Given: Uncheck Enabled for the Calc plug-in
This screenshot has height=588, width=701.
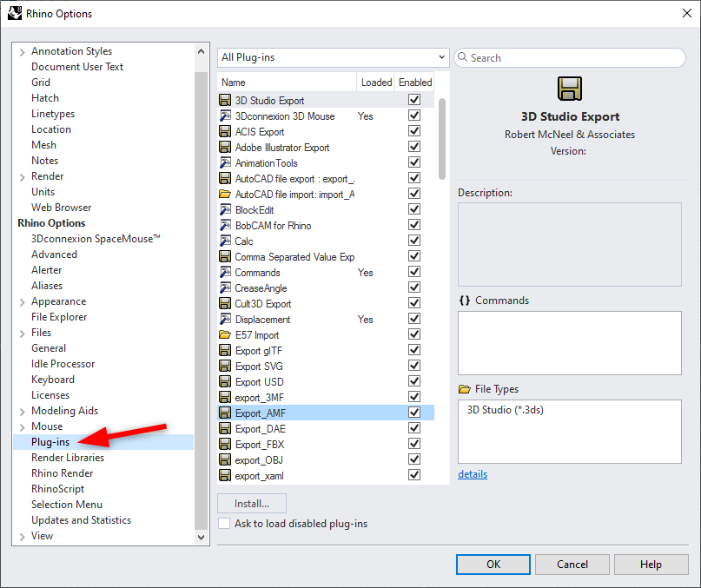Looking at the screenshot, I should pos(414,241).
